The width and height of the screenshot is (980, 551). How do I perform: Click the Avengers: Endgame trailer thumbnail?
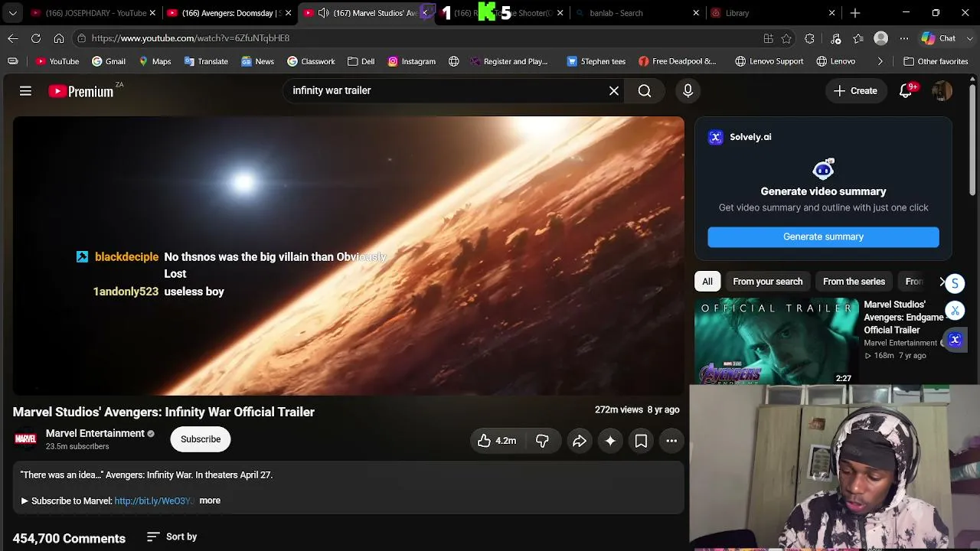click(x=776, y=341)
